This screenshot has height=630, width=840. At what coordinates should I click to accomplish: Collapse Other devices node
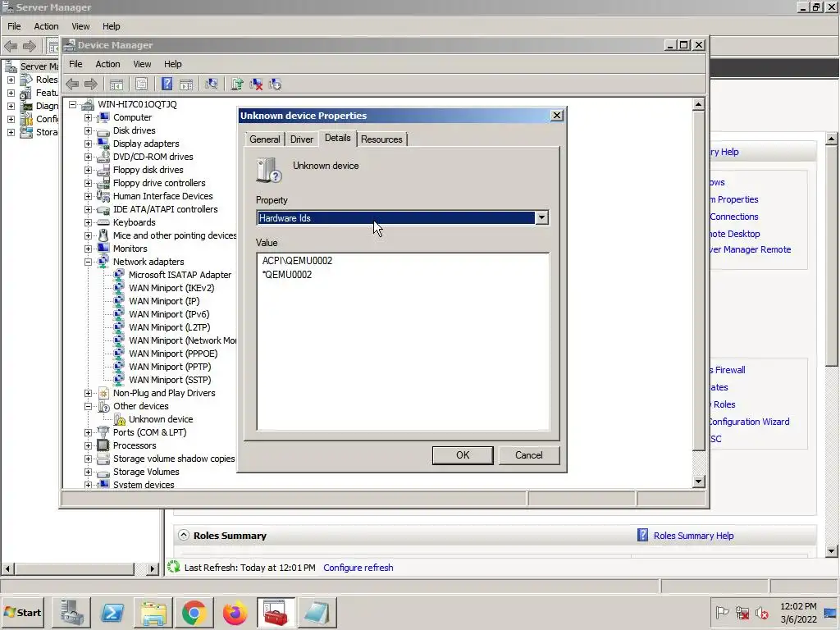click(88, 406)
